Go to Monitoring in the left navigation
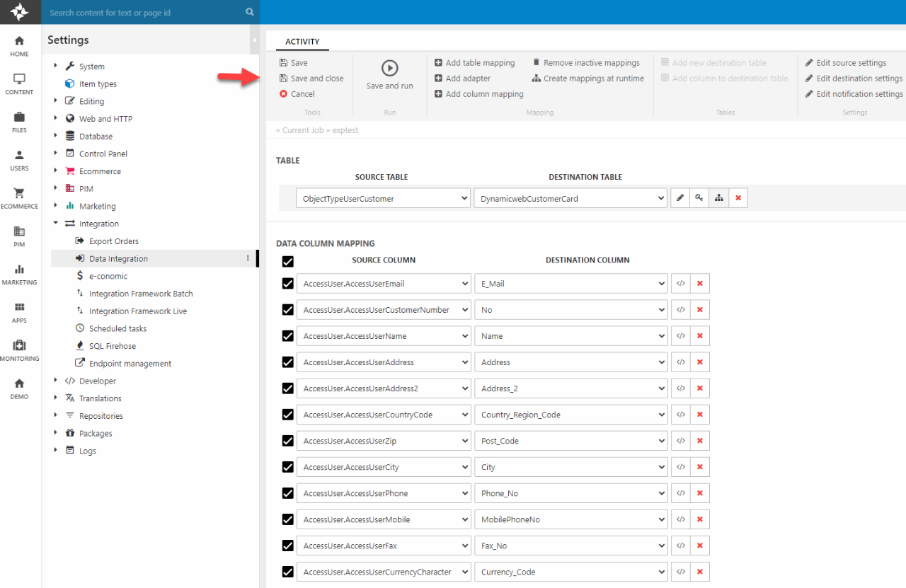This screenshot has width=906, height=588. 19,350
